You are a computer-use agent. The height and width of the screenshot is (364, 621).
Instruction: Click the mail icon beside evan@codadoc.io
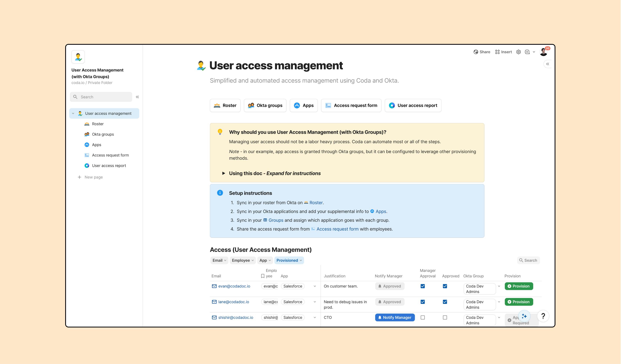coord(214,286)
